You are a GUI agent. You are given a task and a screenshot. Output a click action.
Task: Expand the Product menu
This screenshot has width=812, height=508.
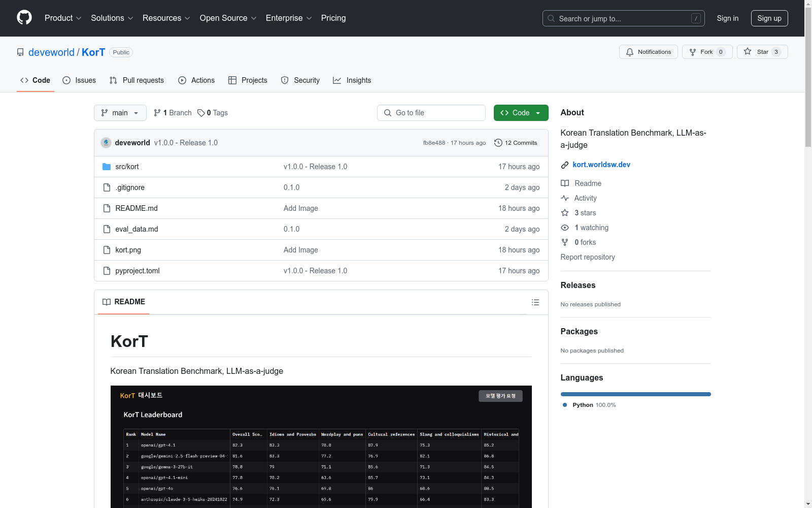point(63,18)
